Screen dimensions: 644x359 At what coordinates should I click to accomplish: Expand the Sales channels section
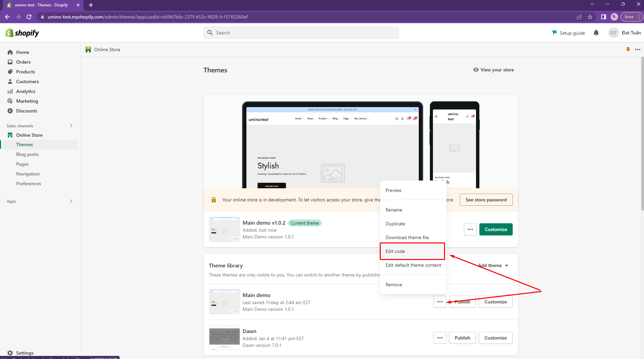point(71,126)
